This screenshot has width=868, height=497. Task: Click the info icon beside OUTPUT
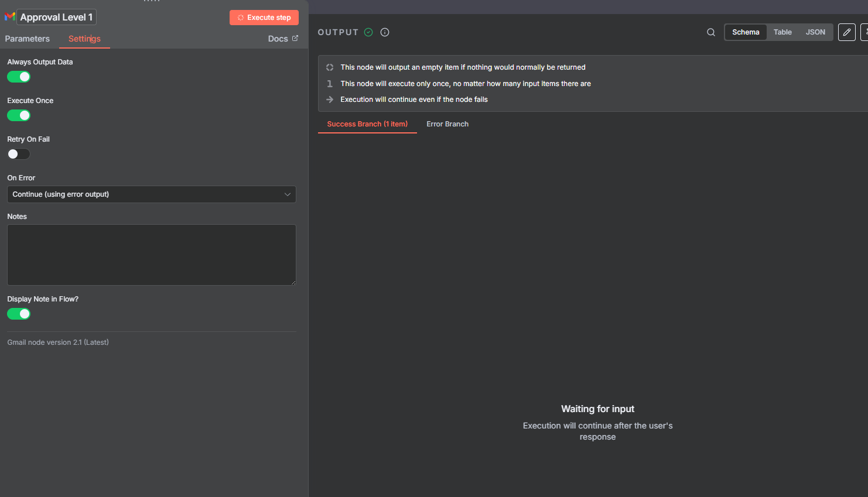point(385,32)
